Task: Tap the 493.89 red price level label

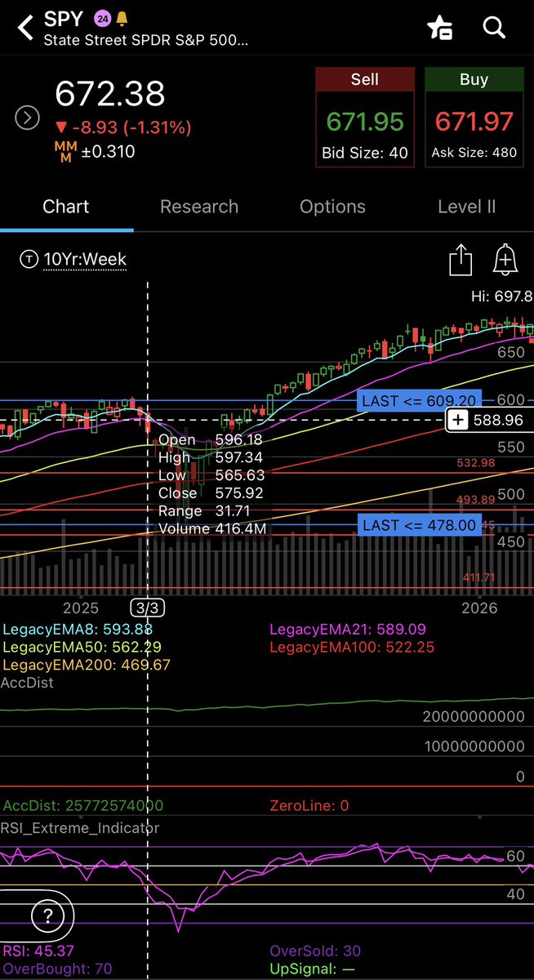Action: [x=476, y=500]
